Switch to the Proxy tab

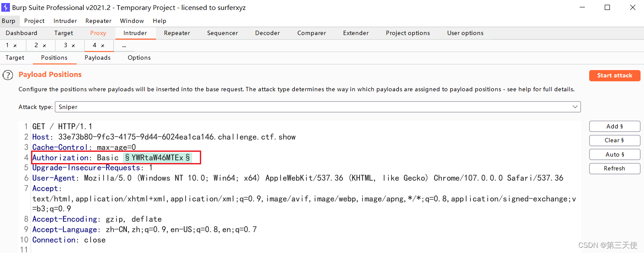point(98,33)
